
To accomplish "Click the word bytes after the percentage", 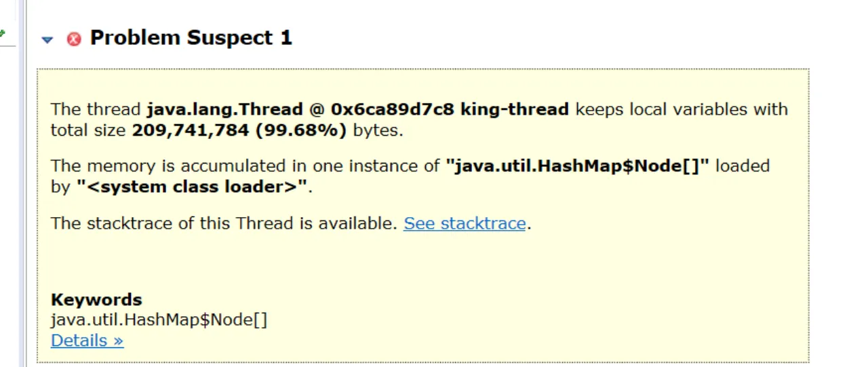I will 377,130.
